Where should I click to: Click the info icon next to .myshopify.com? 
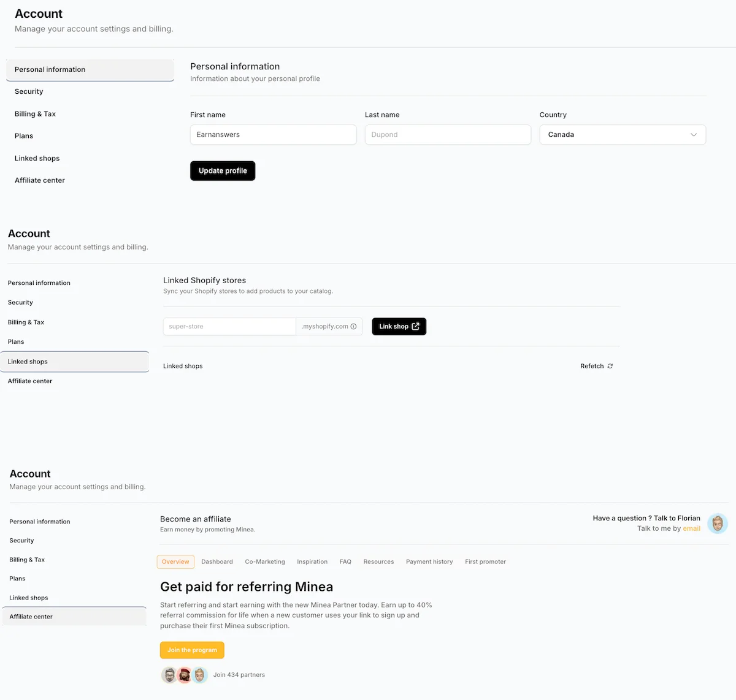[x=353, y=327]
